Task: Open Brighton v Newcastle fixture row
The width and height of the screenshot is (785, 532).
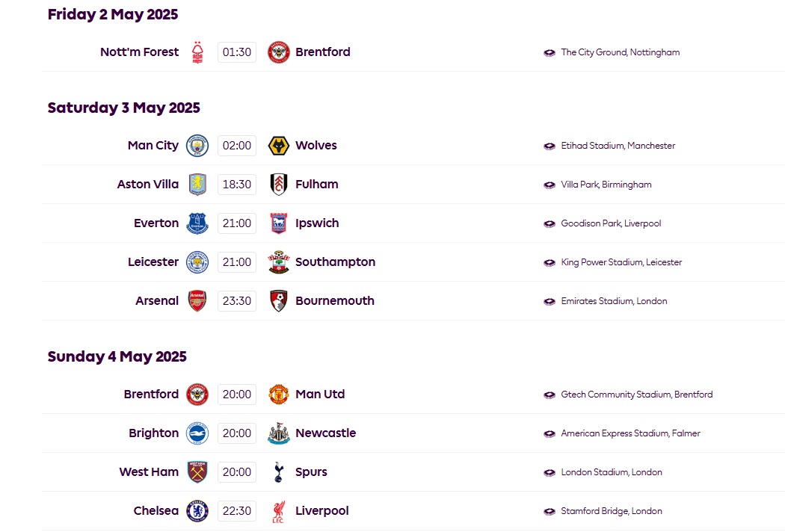Action: (x=413, y=433)
